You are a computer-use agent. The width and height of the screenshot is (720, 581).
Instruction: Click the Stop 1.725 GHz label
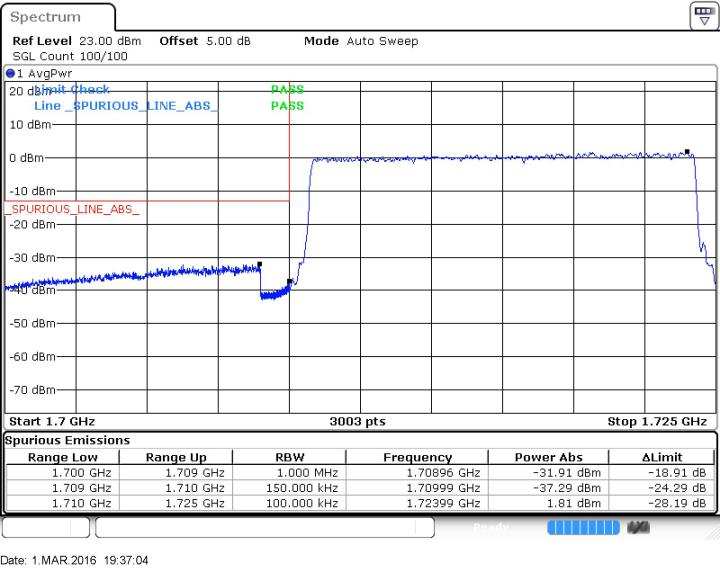(x=657, y=421)
